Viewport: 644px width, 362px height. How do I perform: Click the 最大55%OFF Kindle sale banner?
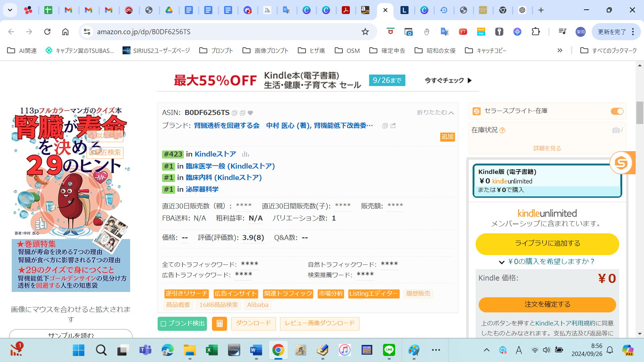pos(318,80)
